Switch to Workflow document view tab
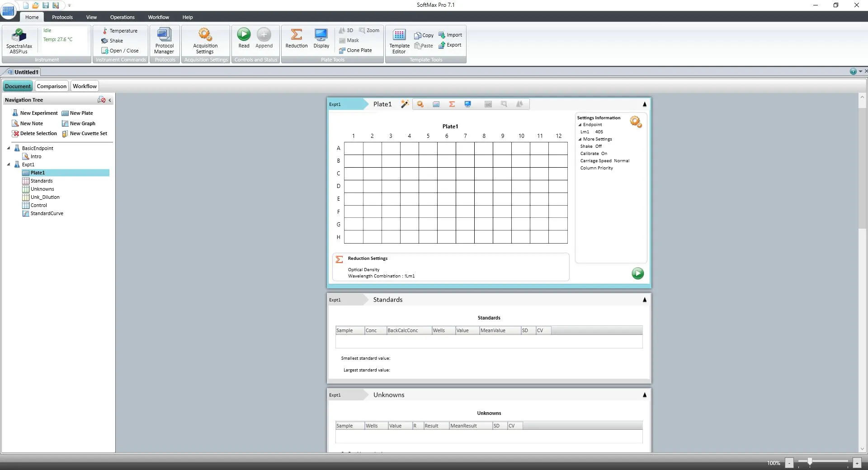 pyautogui.click(x=85, y=86)
